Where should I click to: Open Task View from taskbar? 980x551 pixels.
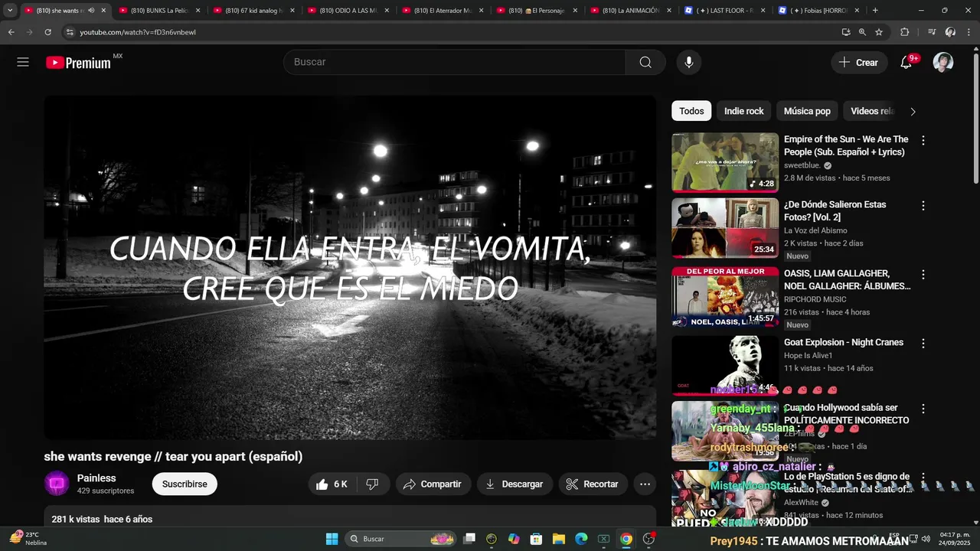[469, 539]
